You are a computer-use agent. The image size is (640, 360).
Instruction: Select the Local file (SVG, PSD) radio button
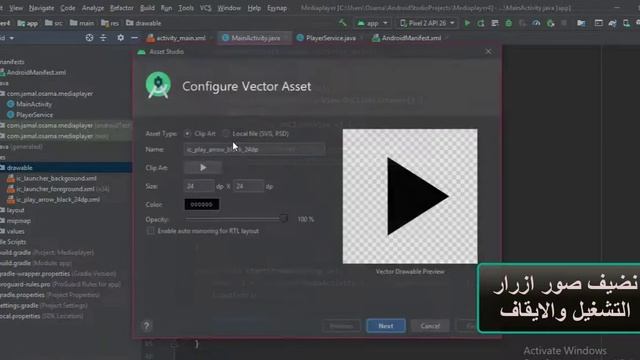pyautogui.click(x=226, y=133)
